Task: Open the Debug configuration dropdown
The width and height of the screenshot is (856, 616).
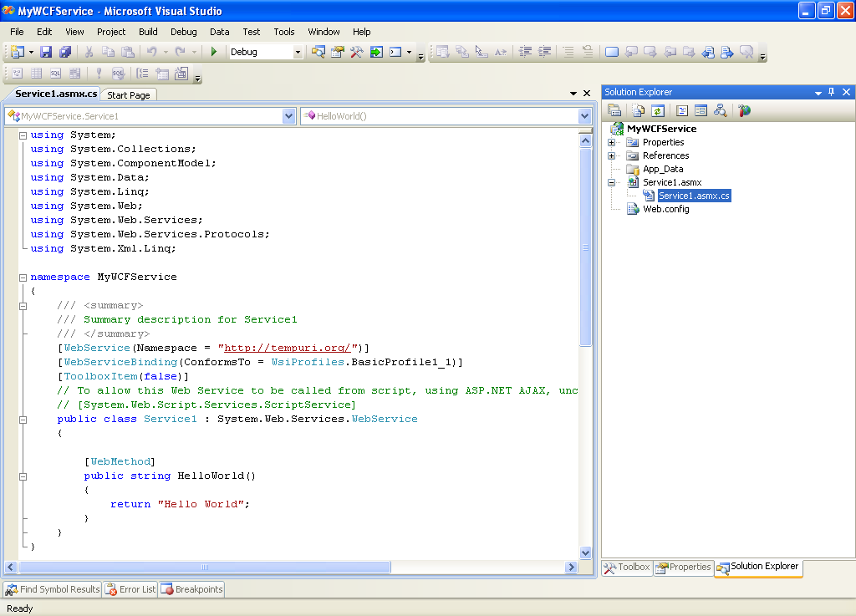Action: click(x=297, y=52)
